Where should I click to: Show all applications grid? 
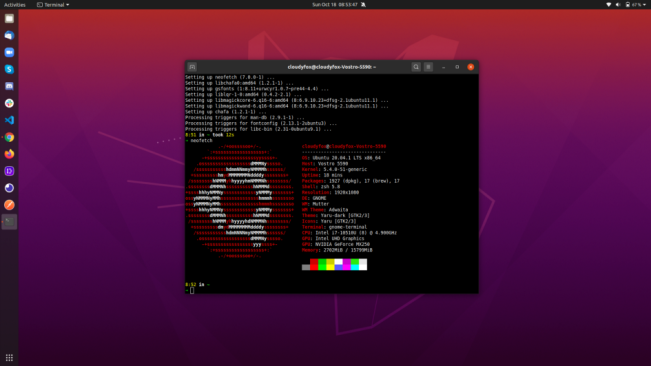coord(9,358)
